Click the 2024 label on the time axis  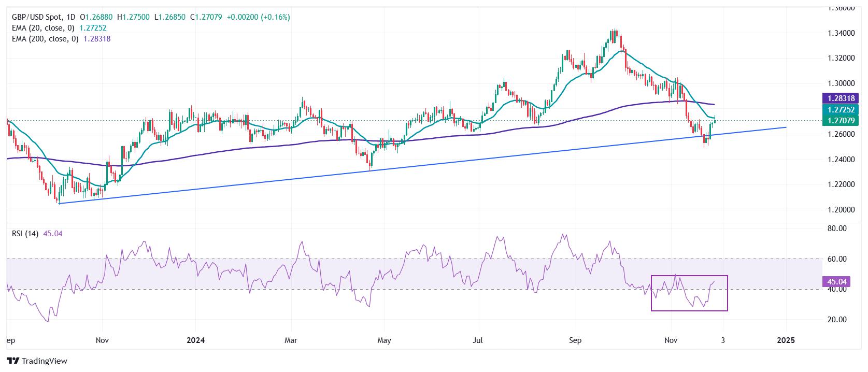coord(196,340)
